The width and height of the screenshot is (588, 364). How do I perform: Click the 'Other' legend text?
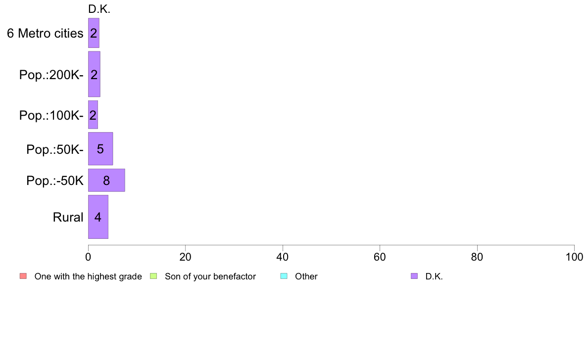point(306,276)
